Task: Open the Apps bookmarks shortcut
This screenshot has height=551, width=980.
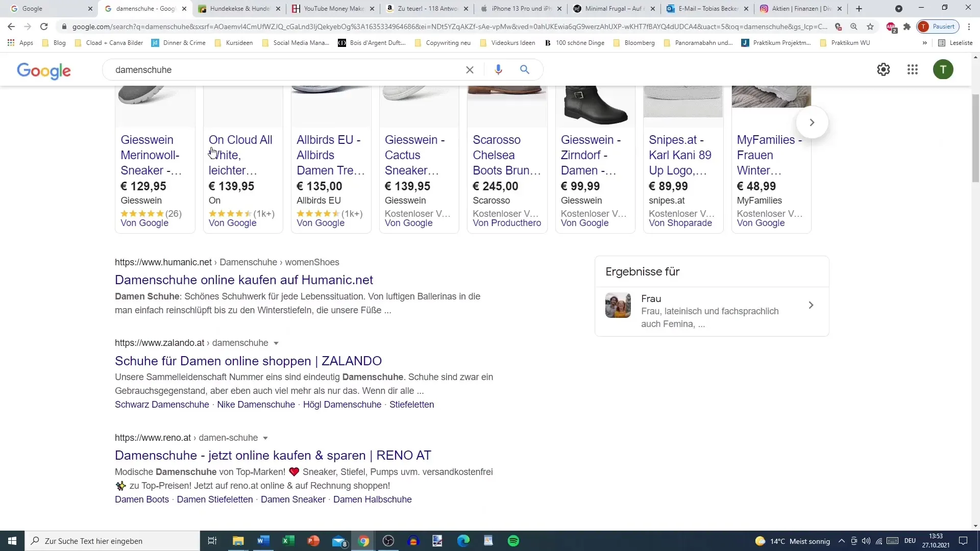Action: (x=20, y=43)
